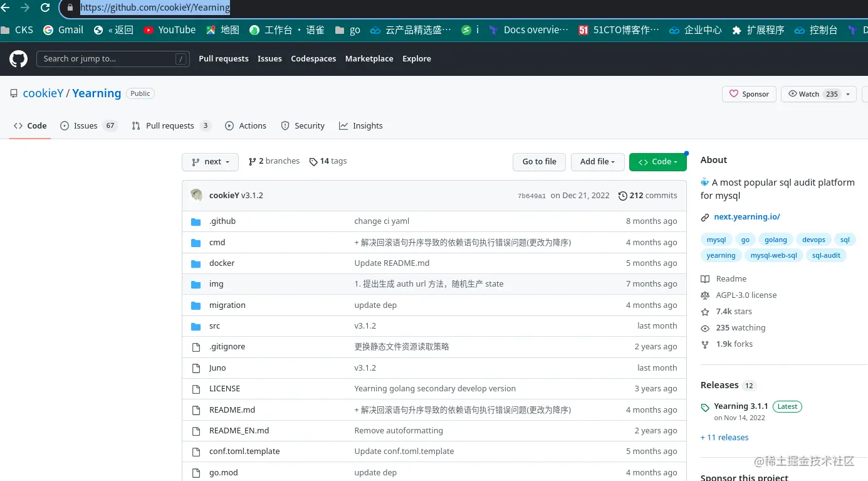Click the browser address bar URL

(x=155, y=8)
